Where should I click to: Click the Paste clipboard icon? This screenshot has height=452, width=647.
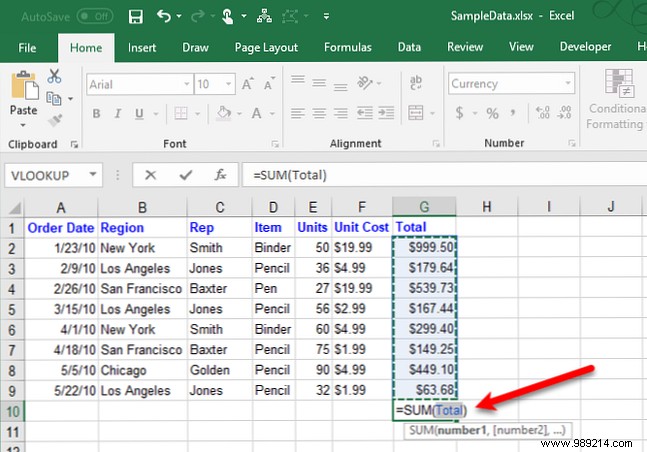click(25, 85)
